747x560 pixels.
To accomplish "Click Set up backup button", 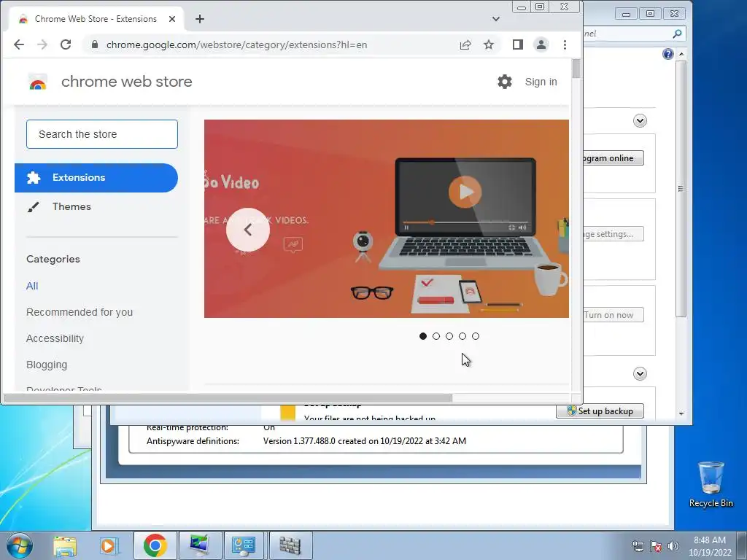I will [600, 411].
